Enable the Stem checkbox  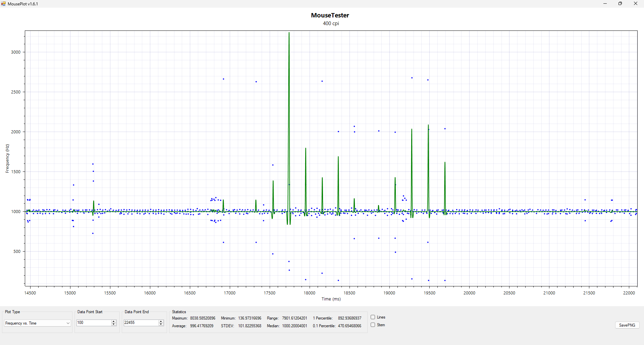373,325
